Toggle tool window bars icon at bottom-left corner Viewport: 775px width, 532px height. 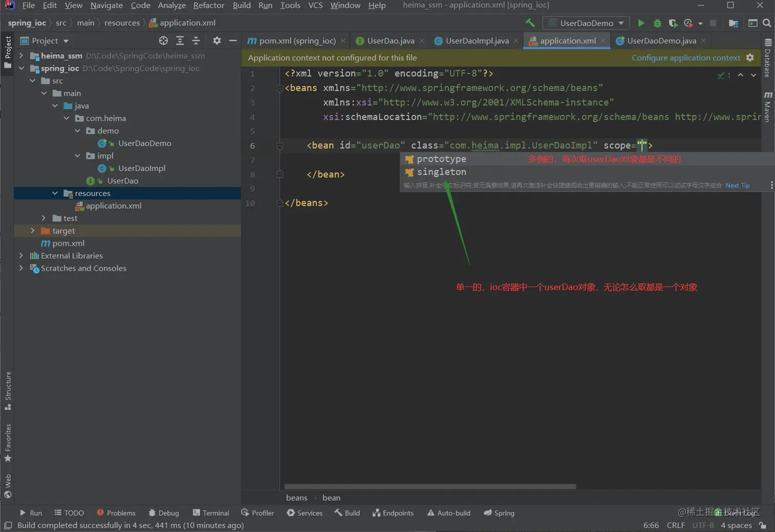(8, 525)
